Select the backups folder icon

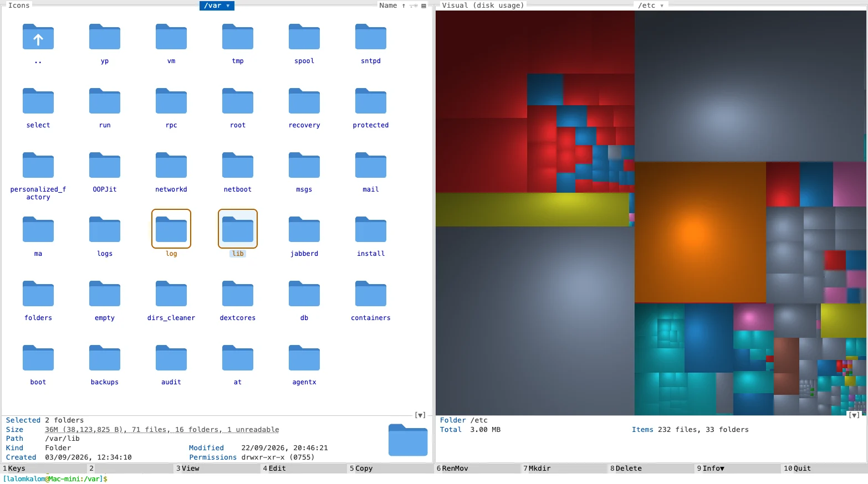point(105,358)
